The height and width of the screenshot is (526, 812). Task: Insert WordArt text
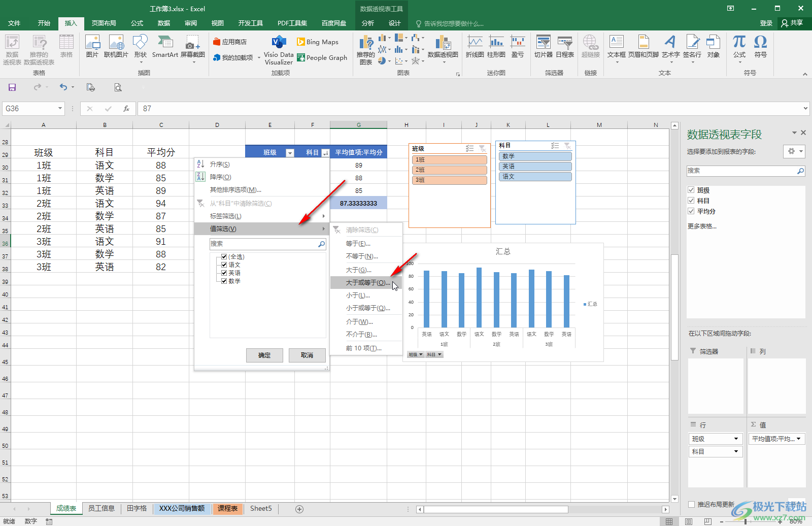[x=671, y=49]
